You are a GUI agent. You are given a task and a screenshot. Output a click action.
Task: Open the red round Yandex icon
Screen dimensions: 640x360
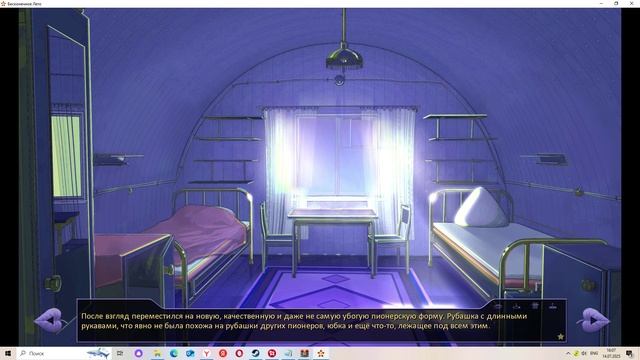223,353
